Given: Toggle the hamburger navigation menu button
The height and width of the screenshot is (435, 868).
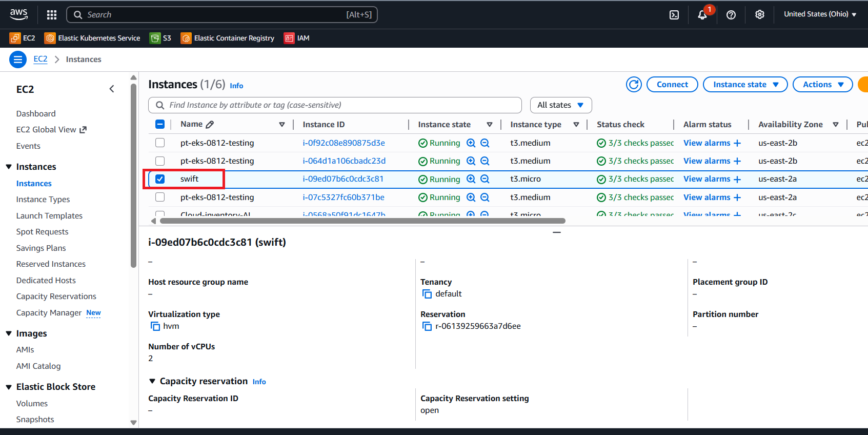Looking at the screenshot, I should pos(18,60).
